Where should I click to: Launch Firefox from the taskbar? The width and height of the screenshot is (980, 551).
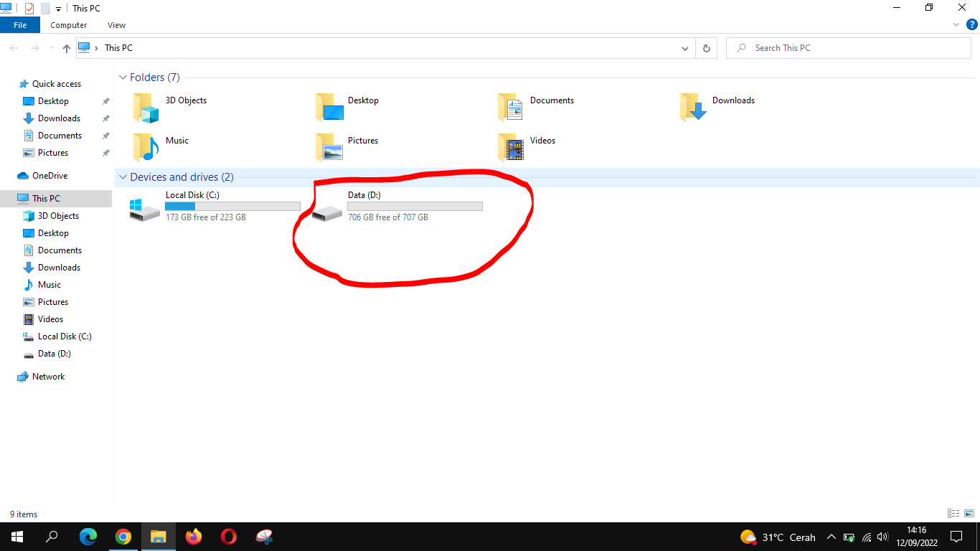click(194, 537)
